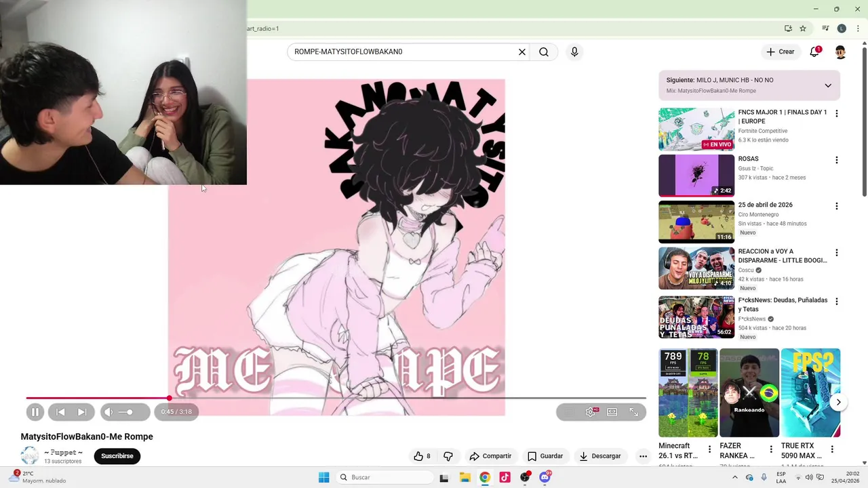This screenshot has height=488, width=868.
Task: Install app icon in address bar
Action: click(788, 28)
